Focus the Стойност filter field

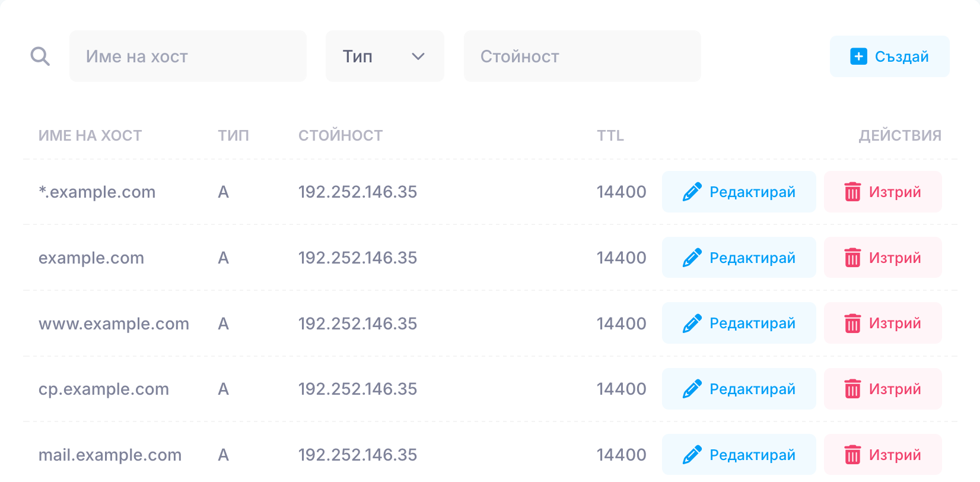click(583, 56)
